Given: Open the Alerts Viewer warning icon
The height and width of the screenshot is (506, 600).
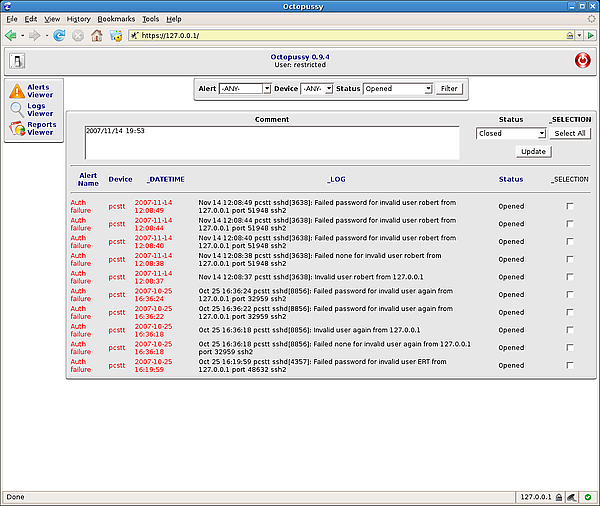Looking at the screenshot, I should pos(16,91).
